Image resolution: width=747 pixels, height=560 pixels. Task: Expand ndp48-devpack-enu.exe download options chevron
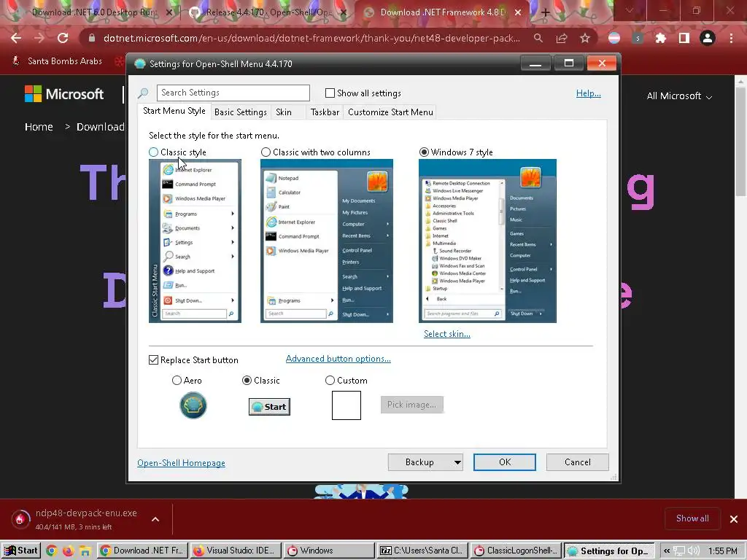(x=155, y=519)
